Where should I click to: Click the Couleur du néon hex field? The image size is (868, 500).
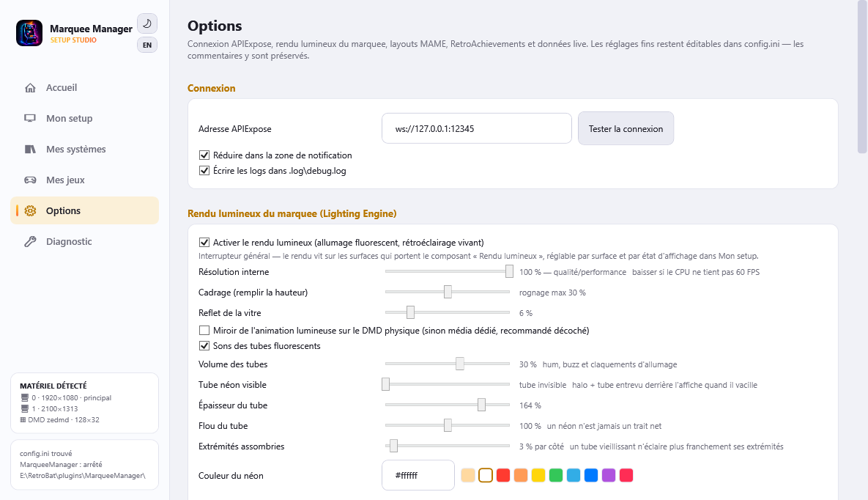point(418,475)
